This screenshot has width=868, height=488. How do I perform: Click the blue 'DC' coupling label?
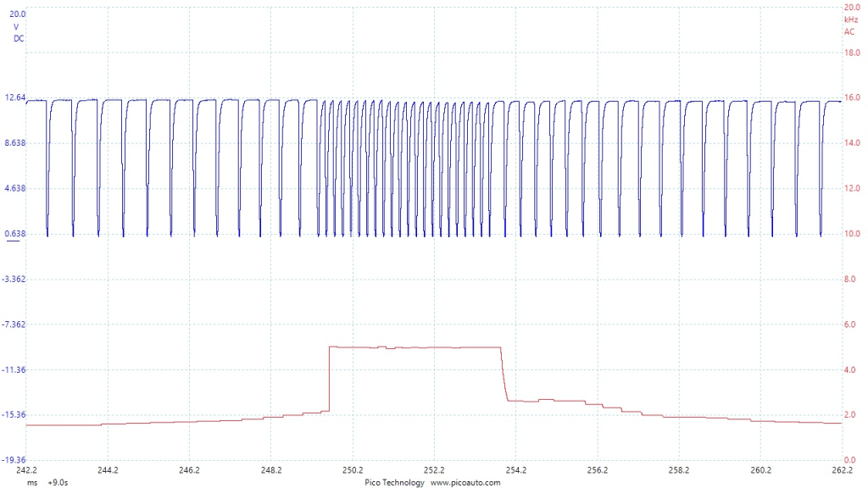(18, 39)
